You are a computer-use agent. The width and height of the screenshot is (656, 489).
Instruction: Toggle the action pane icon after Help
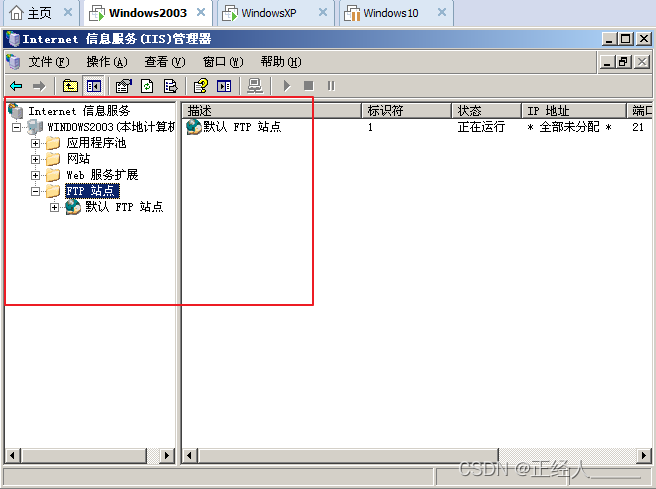224,86
